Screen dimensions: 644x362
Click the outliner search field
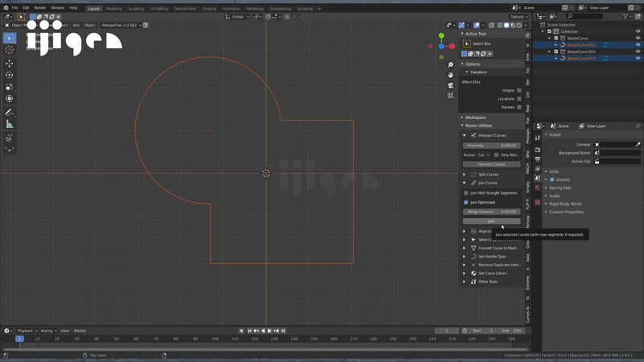pos(584,16)
